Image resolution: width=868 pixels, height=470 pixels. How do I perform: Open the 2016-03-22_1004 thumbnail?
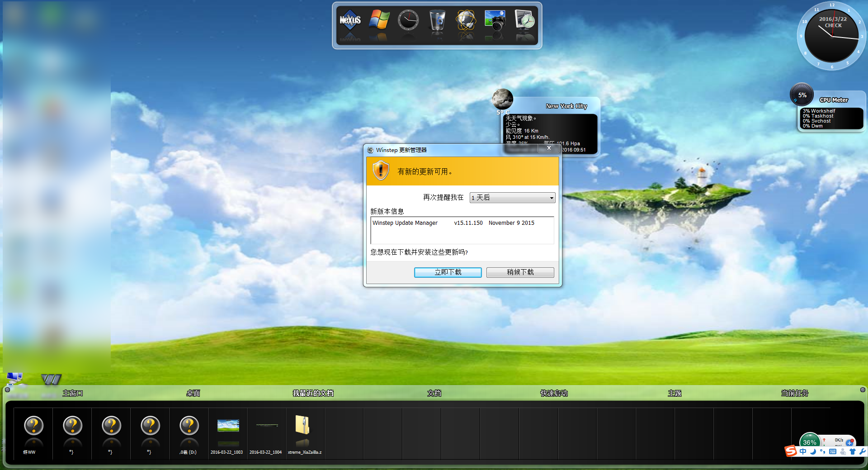267,433
